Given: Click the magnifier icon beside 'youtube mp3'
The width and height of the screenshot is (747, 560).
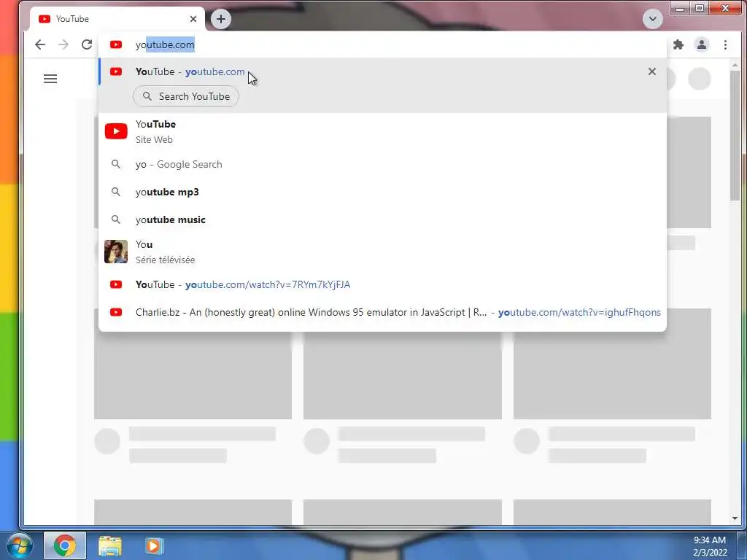Looking at the screenshot, I should pos(116,192).
